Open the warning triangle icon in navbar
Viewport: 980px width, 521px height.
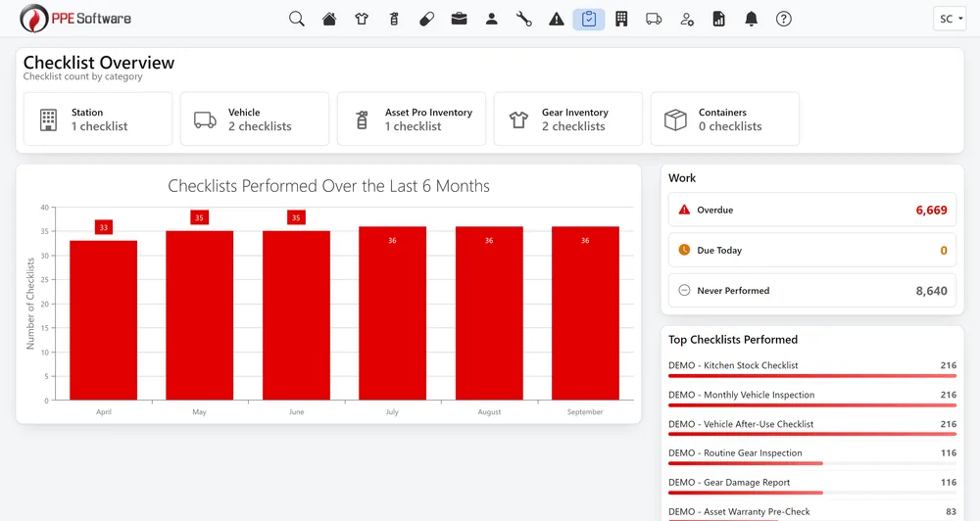[x=557, y=20]
